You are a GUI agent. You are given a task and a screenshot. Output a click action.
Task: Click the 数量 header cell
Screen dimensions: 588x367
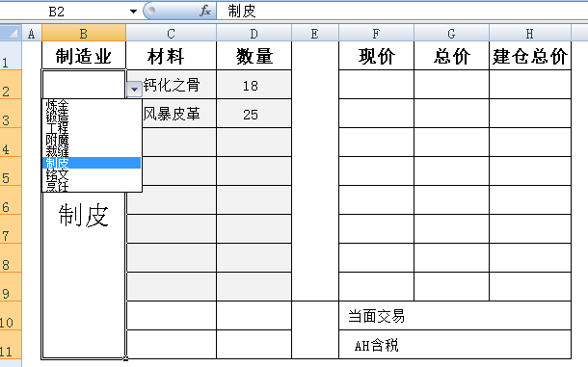point(254,56)
